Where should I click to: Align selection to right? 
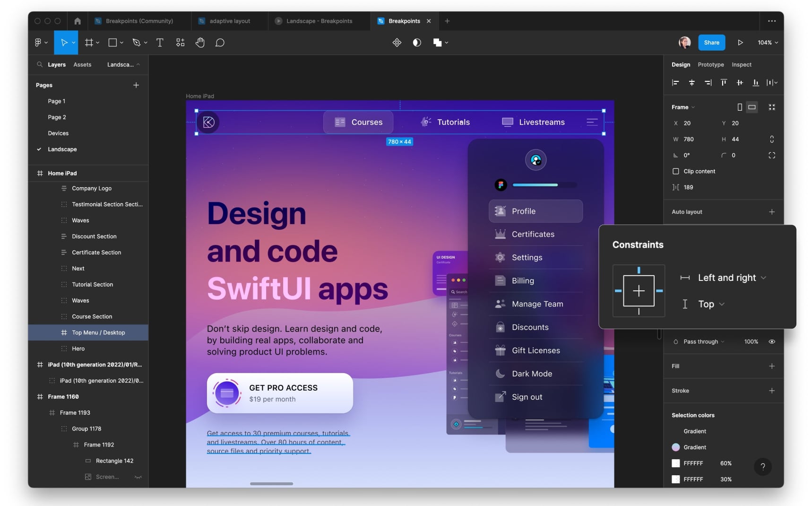pos(708,83)
